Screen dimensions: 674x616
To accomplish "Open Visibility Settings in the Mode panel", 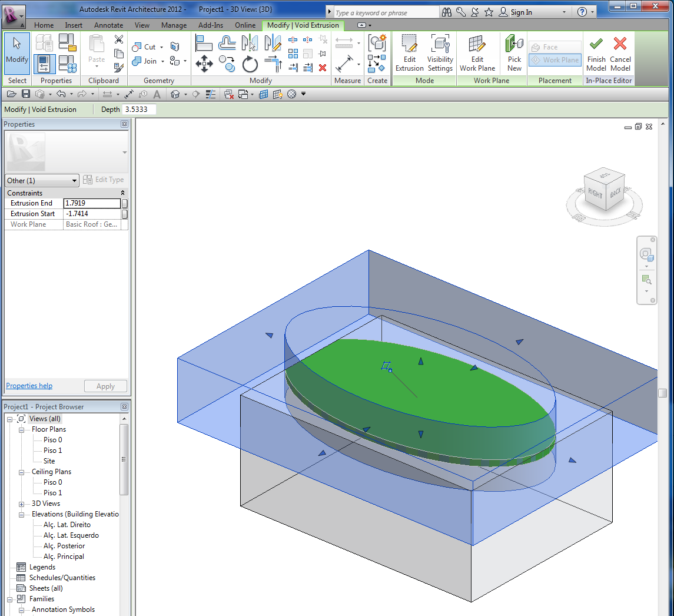I will click(x=440, y=53).
